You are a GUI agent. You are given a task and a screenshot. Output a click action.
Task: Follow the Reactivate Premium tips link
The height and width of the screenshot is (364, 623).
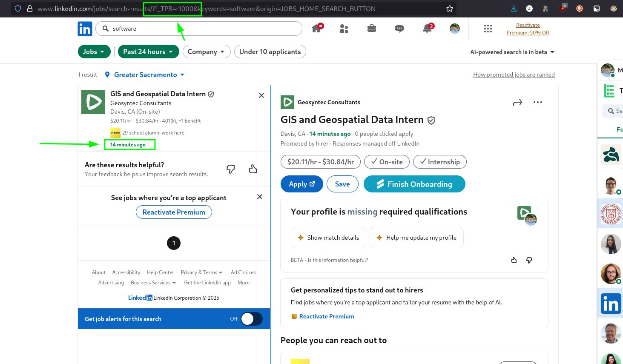(x=327, y=316)
